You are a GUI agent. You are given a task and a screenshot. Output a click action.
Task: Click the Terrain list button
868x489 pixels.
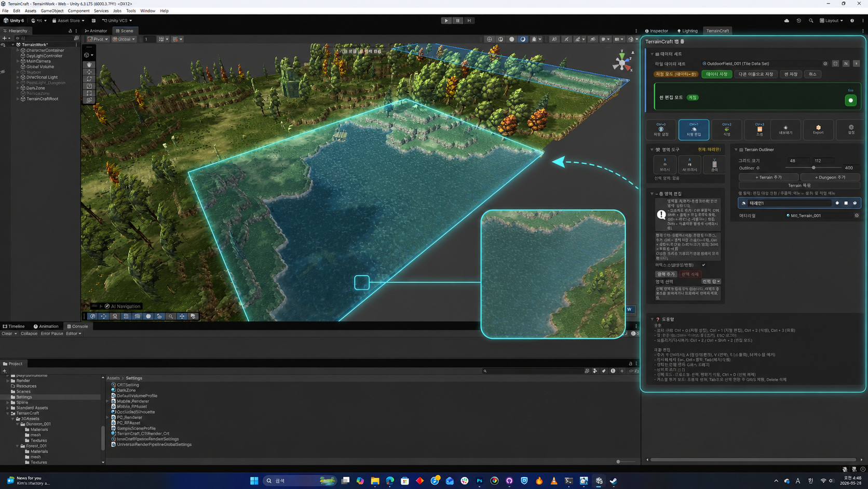coord(799,185)
